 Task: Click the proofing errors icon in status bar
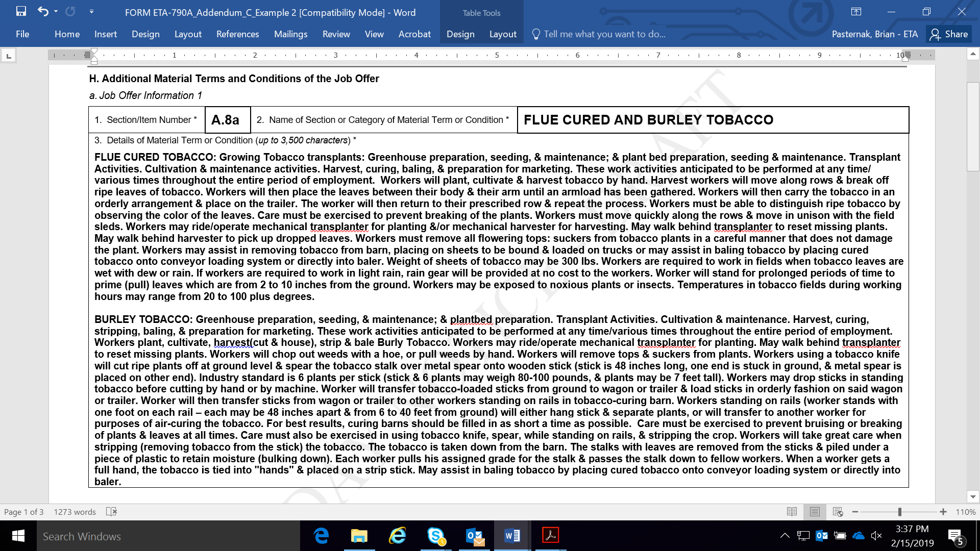(x=111, y=512)
